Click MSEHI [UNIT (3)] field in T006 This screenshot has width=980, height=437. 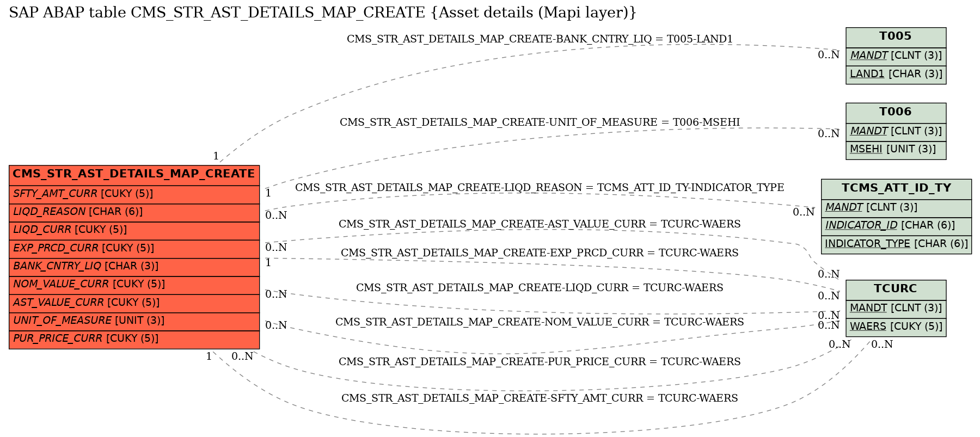pyautogui.click(x=896, y=150)
